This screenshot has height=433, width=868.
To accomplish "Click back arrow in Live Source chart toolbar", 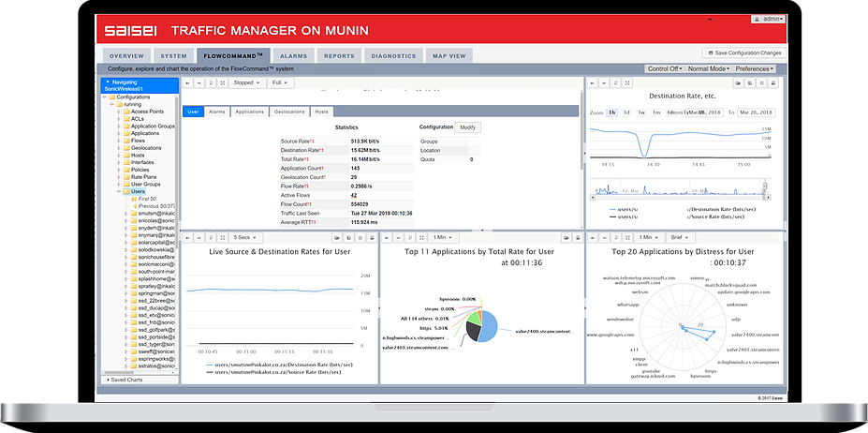I will click(x=189, y=237).
